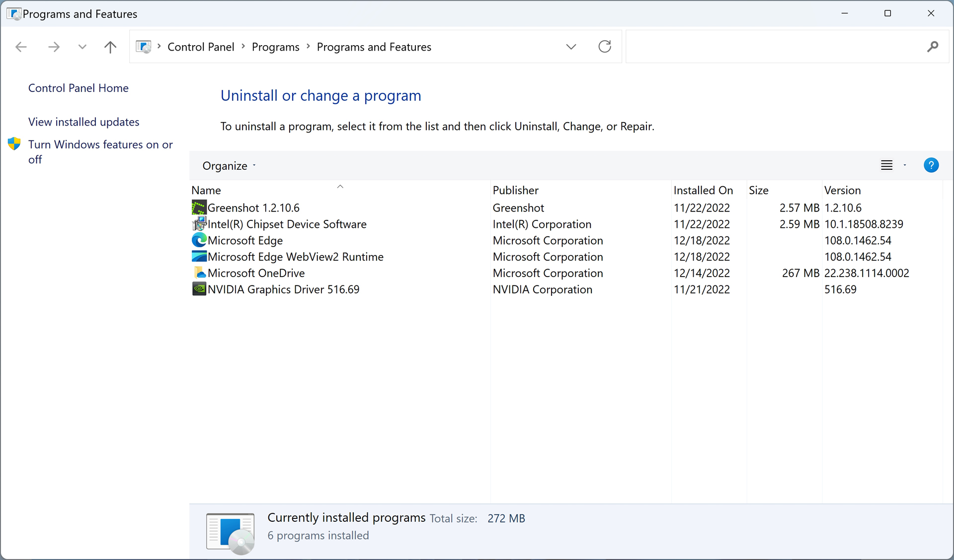Image resolution: width=954 pixels, height=560 pixels.
Task: Click the search magnifier icon
Action: pos(932,47)
